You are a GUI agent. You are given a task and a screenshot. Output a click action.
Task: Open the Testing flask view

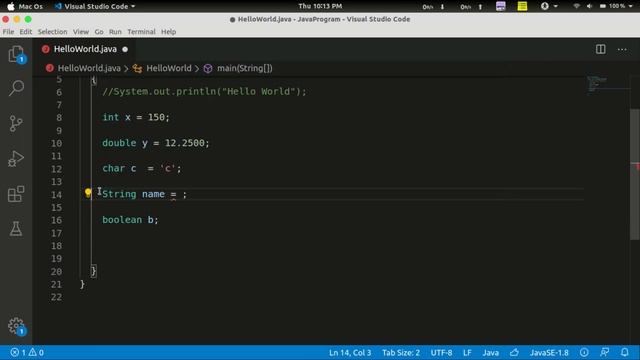[16, 229]
